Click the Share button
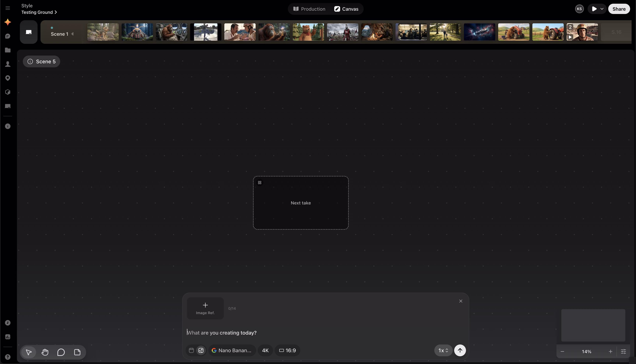Screen dimensions: 636x364 click(x=619, y=9)
